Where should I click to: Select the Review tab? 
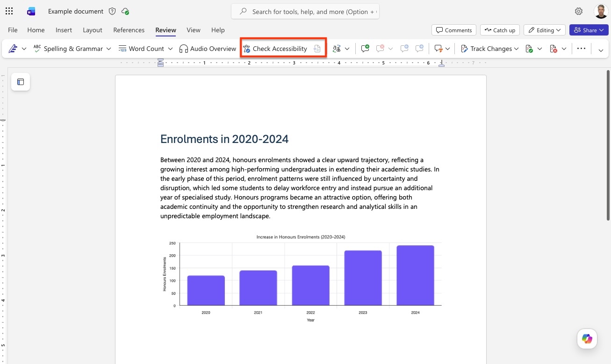166,30
